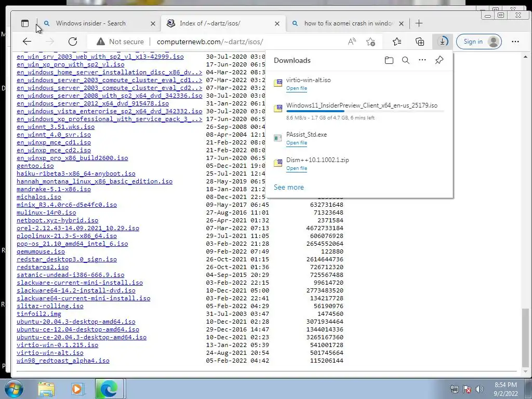The height and width of the screenshot is (399, 532).
Task: Open Action Center flag icon
Action: point(467,389)
